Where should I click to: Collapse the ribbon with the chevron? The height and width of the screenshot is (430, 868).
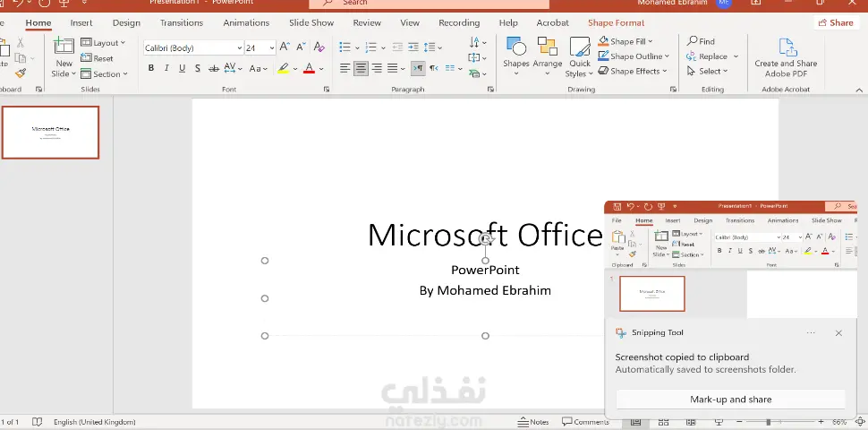[x=859, y=90]
